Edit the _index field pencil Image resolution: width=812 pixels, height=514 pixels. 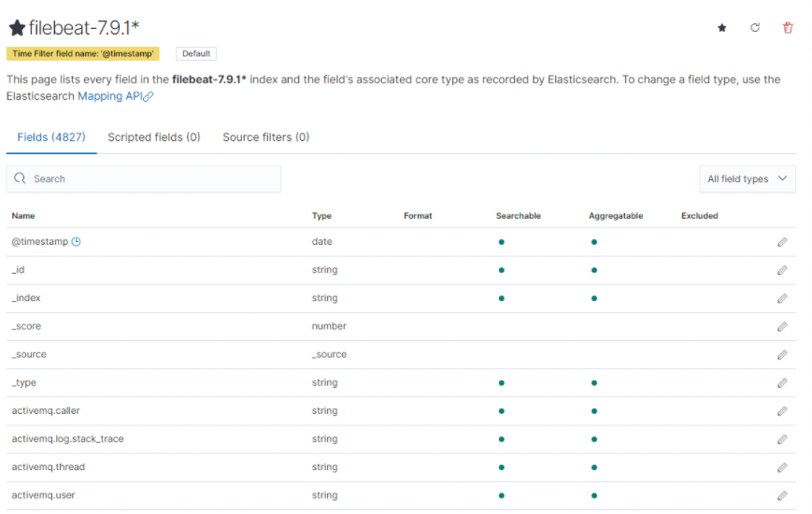point(782,298)
